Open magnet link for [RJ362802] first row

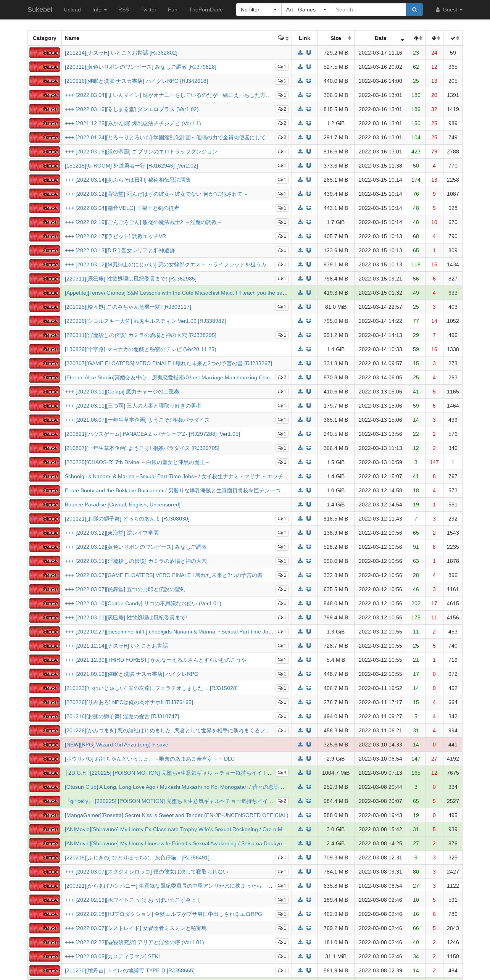(309, 53)
